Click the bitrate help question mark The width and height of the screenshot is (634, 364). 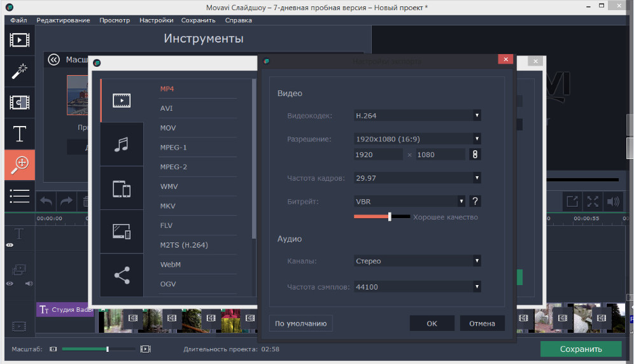[x=475, y=201]
